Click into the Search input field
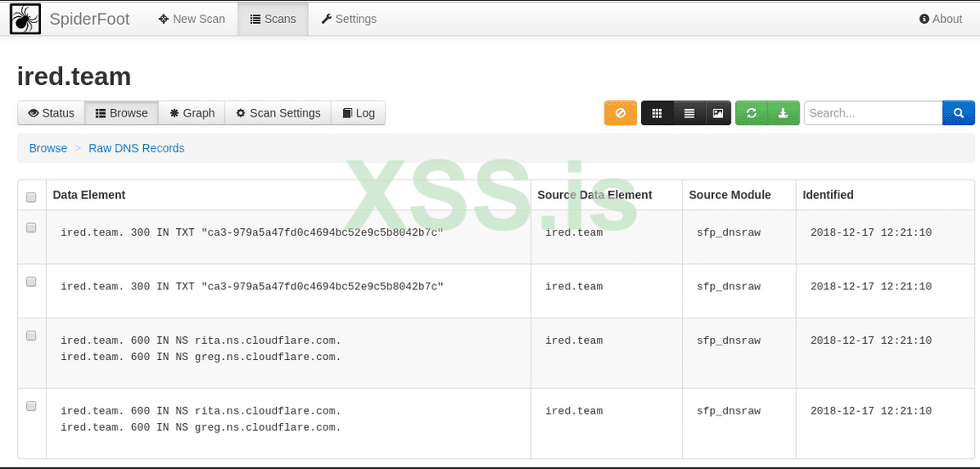The height and width of the screenshot is (469, 980). click(x=872, y=113)
